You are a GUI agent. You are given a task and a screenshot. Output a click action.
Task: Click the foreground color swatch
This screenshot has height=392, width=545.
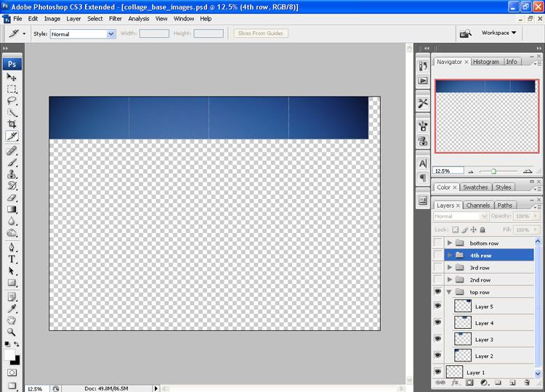(x=9, y=355)
